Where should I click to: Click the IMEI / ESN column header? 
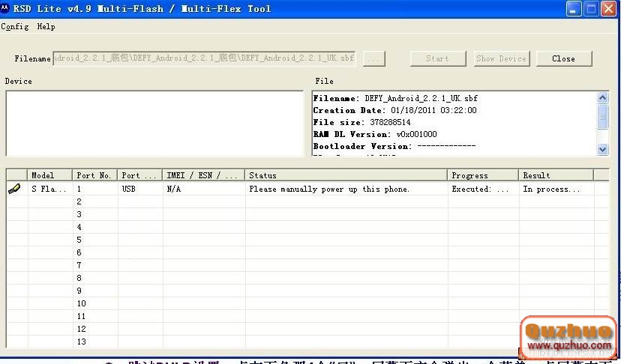pyautogui.click(x=202, y=175)
